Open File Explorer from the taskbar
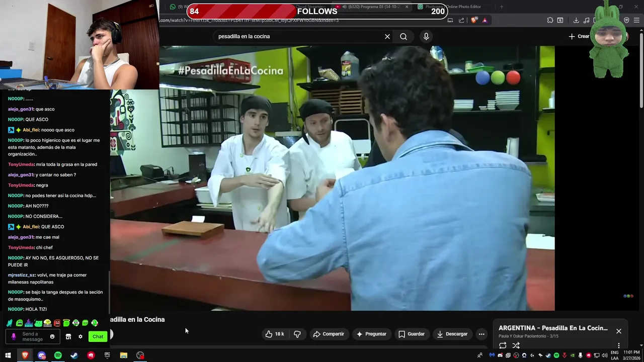The width and height of the screenshot is (644, 362). tap(124, 355)
